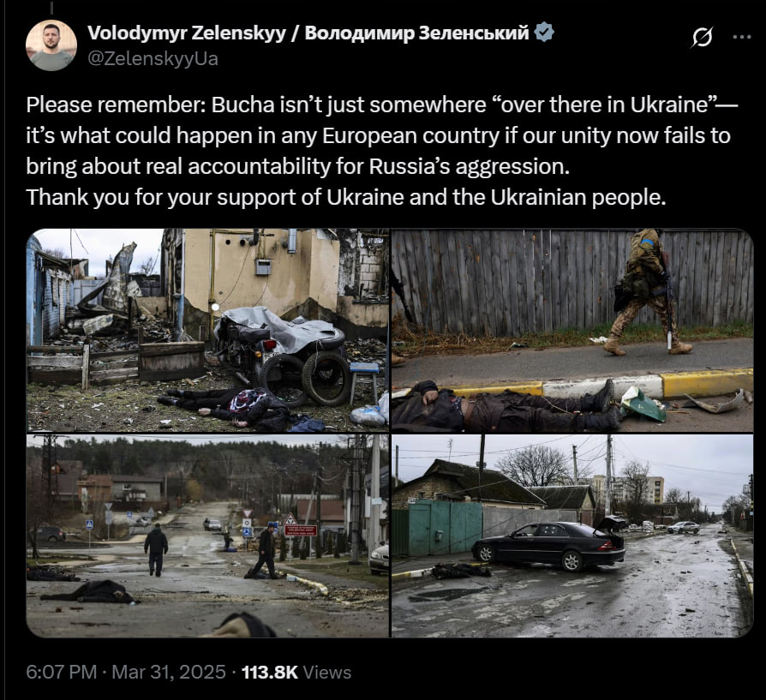This screenshot has height=700, width=766.
Task: Click the Ukrainian name Володимир Зеленський
Action: tap(416, 33)
